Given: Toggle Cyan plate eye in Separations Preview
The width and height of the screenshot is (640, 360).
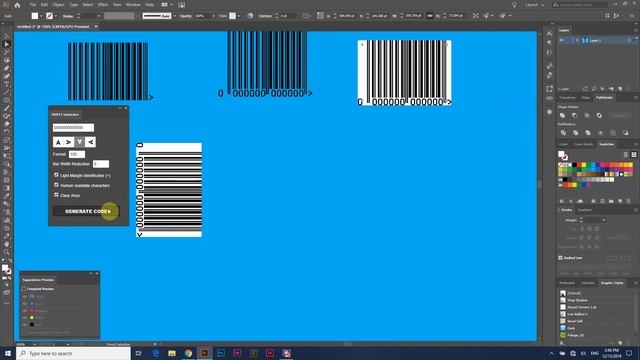Looking at the screenshot, I should tap(25, 304).
